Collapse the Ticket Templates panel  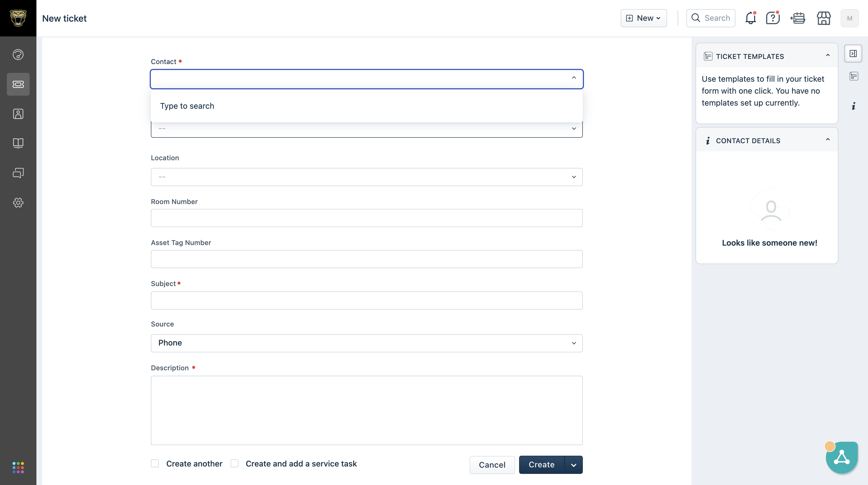828,55
